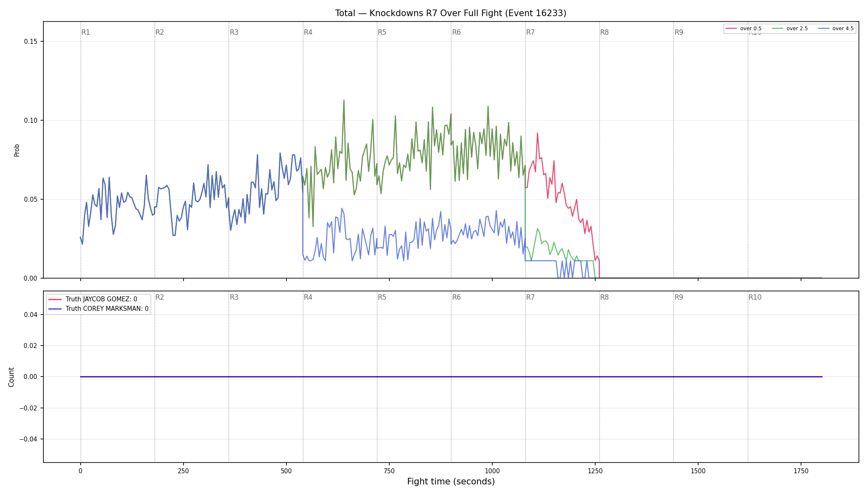The image size is (868, 496).
Task: Click the red 'over 0.5' legend line swatch
Action: (x=731, y=29)
